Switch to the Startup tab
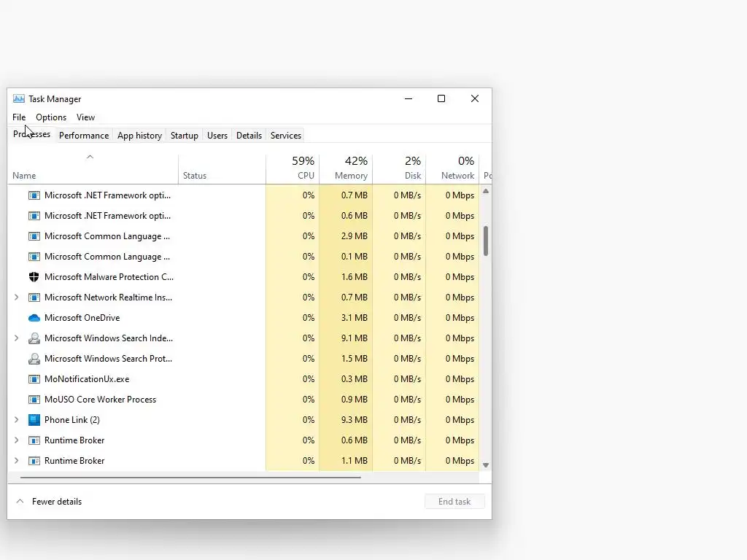 pos(185,135)
